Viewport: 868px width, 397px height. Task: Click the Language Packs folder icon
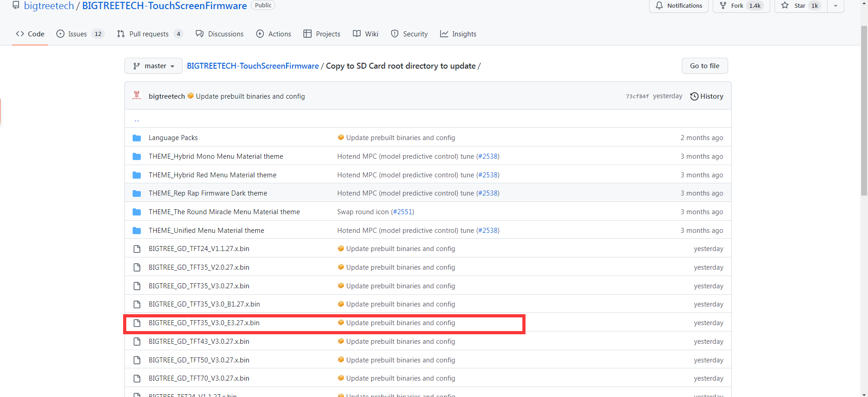[x=136, y=138]
